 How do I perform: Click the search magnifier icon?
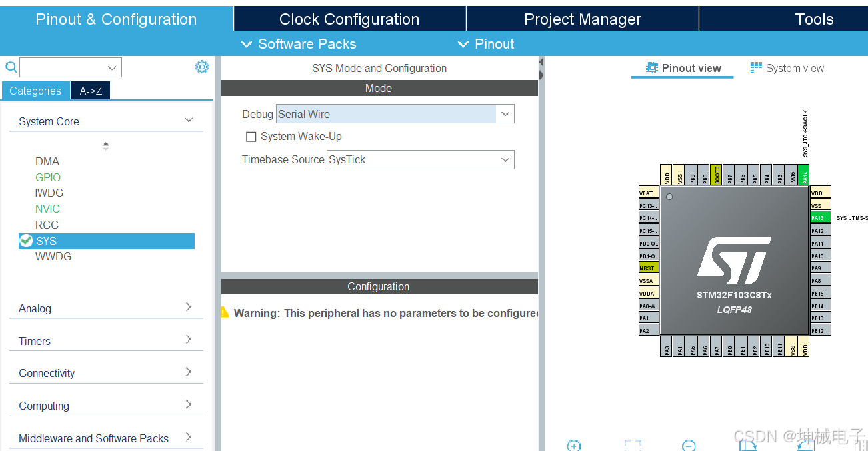pos(11,67)
